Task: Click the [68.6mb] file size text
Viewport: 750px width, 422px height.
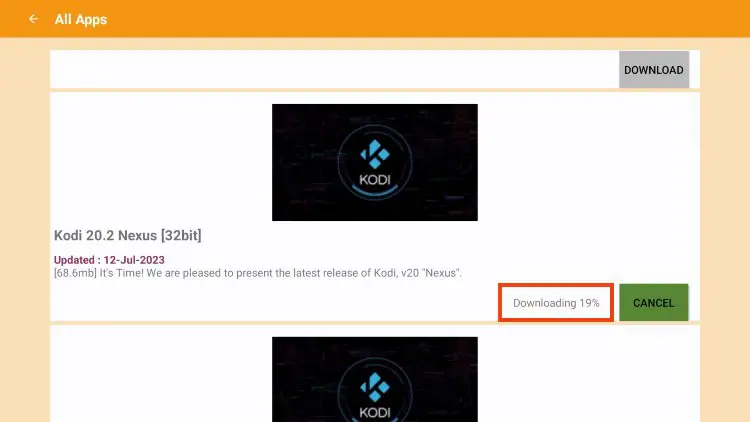Action: [75, 273]
